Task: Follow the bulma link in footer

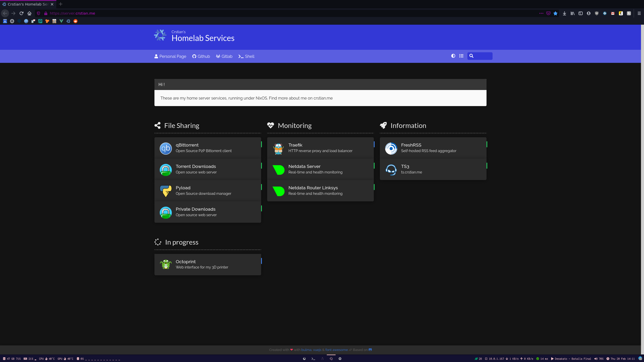Action: [306, 350]
